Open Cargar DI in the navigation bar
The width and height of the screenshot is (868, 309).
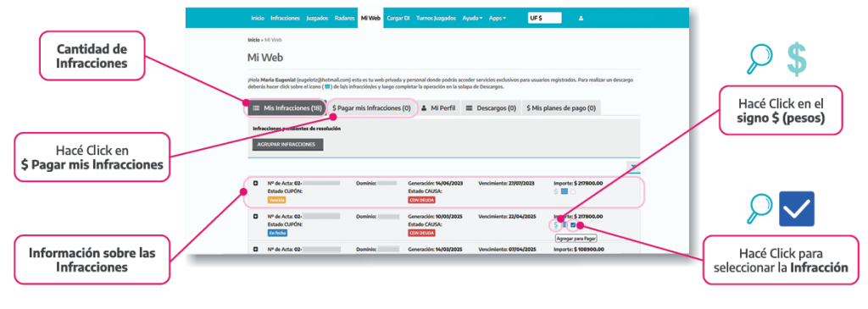[398, 19]
